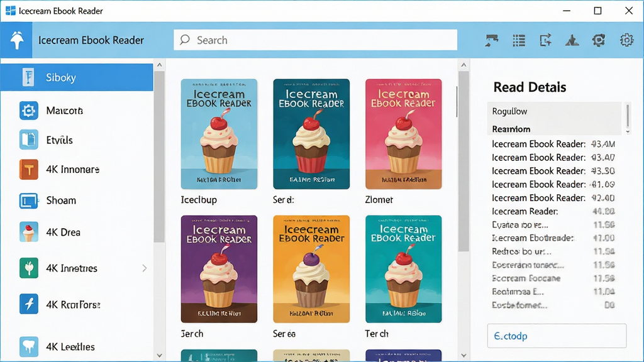Click the export book toolbar icon
The height and width of the screenshot is (362, 644).
click(545, 40)
